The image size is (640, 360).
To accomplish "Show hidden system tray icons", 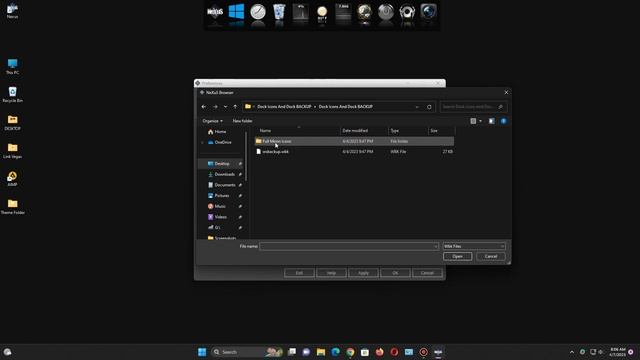I will [x=572, y=352].
